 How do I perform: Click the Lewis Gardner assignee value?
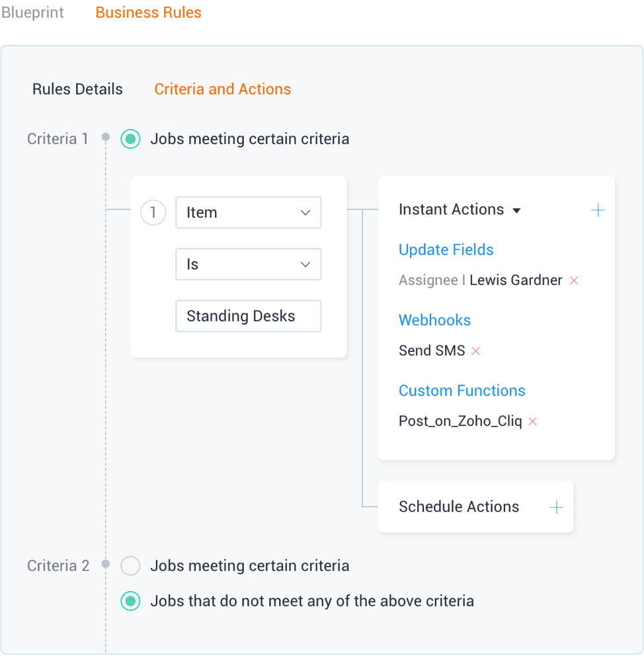point(516,280)
